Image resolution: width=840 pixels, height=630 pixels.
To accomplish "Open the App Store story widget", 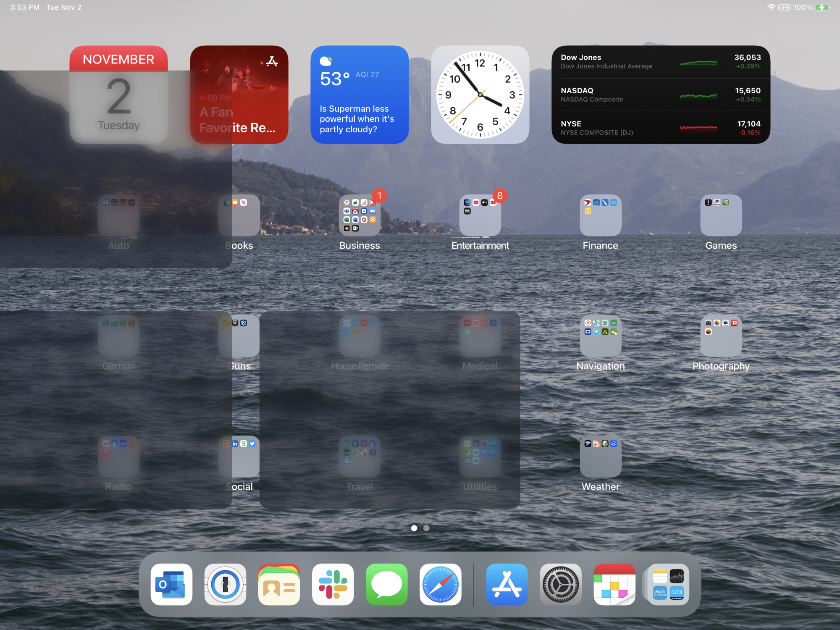I will [239, 94].
